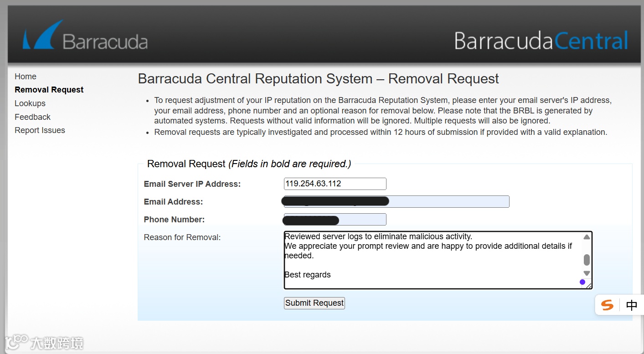Click the textarea resize grip corner
The image size is (644, 354).
[x=588, y=286]
